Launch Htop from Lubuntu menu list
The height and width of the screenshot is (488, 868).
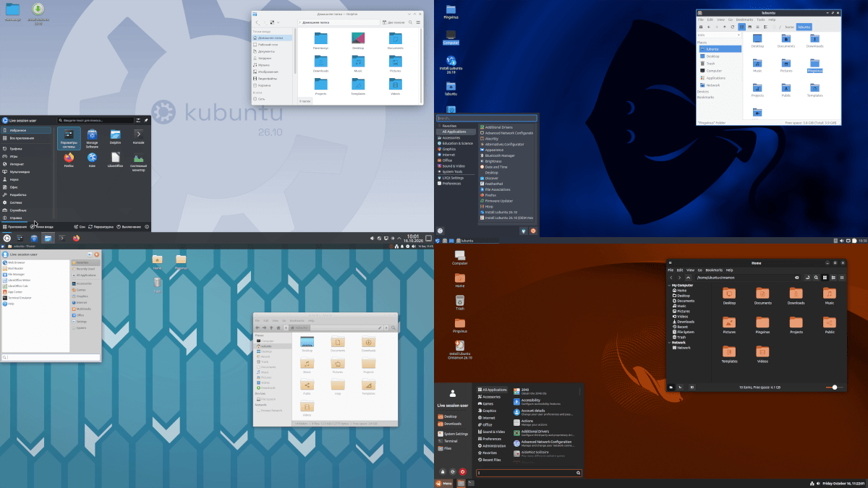tap(490, 207)
